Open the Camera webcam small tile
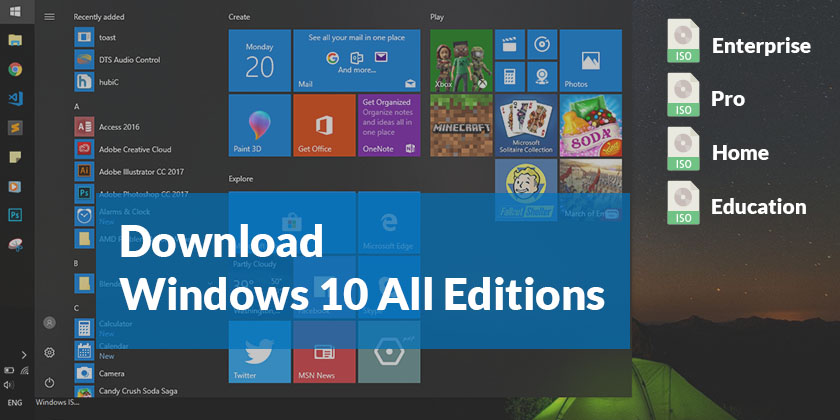 542,77
